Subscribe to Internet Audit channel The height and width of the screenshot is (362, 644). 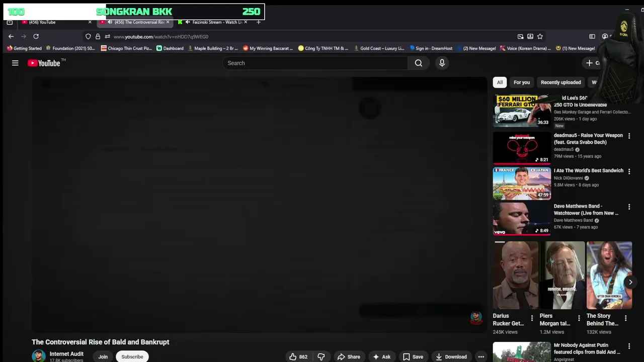[132, 356]
